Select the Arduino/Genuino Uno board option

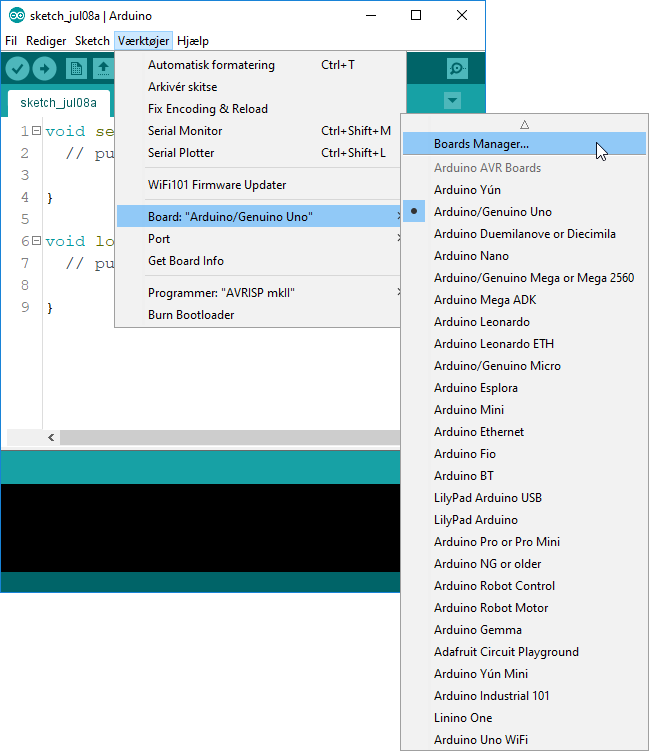[x=492, y=212]
